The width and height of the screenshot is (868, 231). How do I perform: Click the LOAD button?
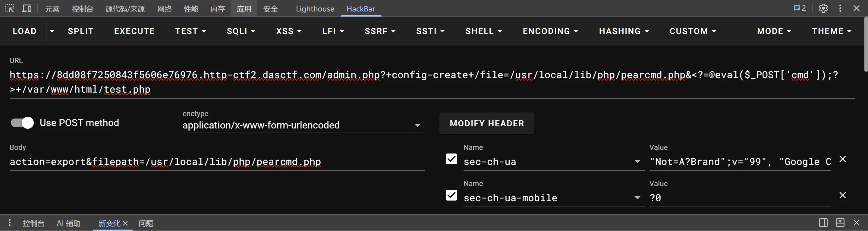point(25,31)
